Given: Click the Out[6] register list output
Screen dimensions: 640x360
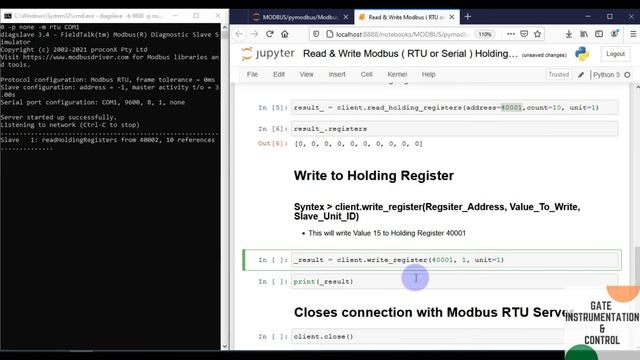Looking at the screenshot, I should click(358, 144).
